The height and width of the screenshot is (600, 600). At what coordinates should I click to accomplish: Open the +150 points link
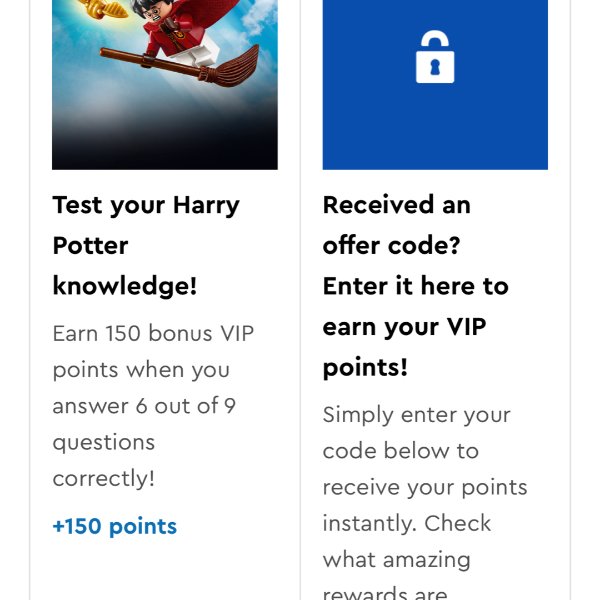[x=115, y=527]
